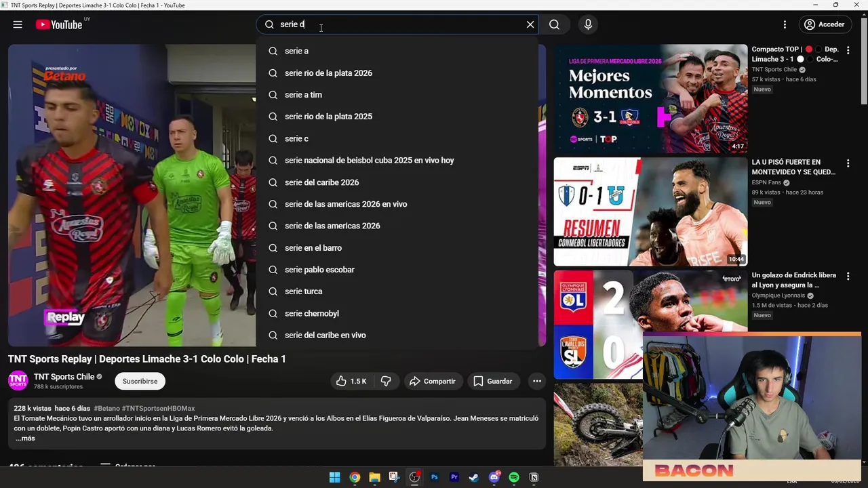Viewport: 868px width, 488px height.
Task: Open the ESPN 0-1 Resumen thumbnail
Action: pos(650,212)
